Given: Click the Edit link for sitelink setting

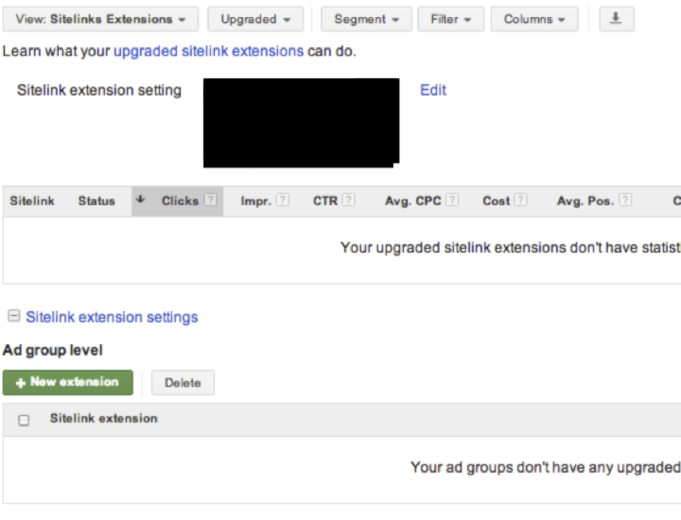Looking at the screenshot, I should [433, 90].
